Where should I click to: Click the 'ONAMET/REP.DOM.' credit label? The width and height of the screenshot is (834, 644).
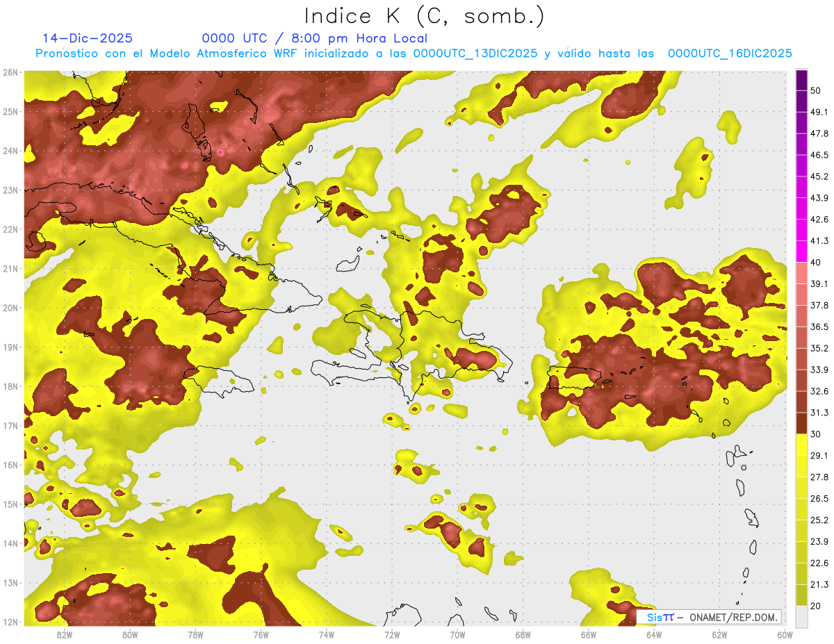[x=732, y=617]
